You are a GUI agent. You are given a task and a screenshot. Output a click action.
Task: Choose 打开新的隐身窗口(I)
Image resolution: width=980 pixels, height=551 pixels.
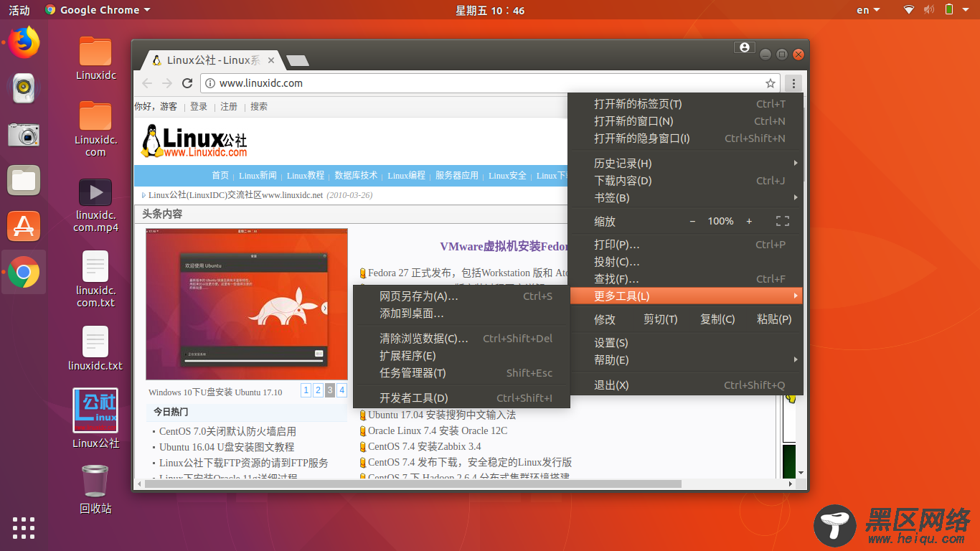coord(686,138)
